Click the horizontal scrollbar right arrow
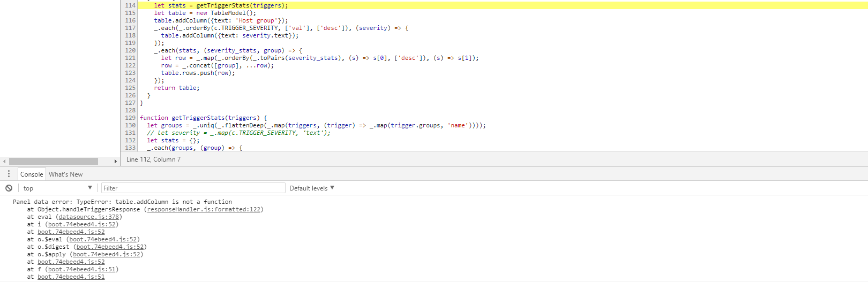 [x=115, y=161]
